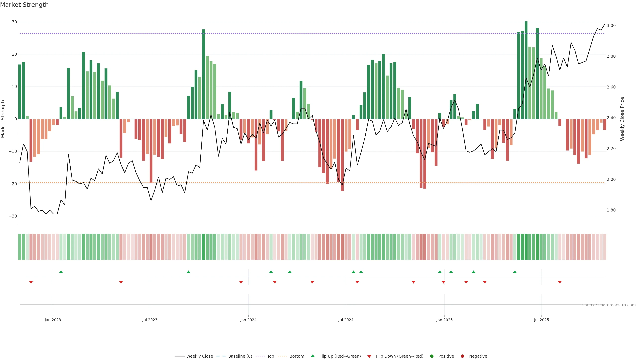Toggle the Weekly Close legend entry
Image resolution: width=644 pixels, height=362 pixels.
200,356
